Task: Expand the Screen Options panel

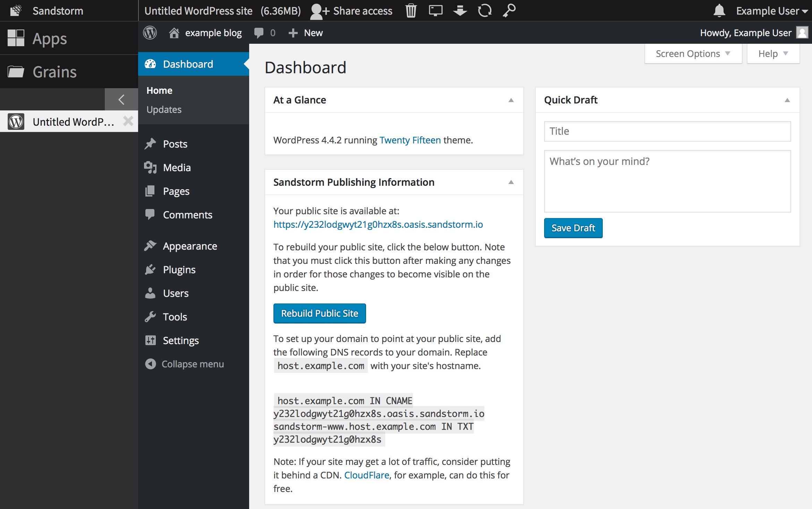Action: pyautogui.click(x=693, y=53)
